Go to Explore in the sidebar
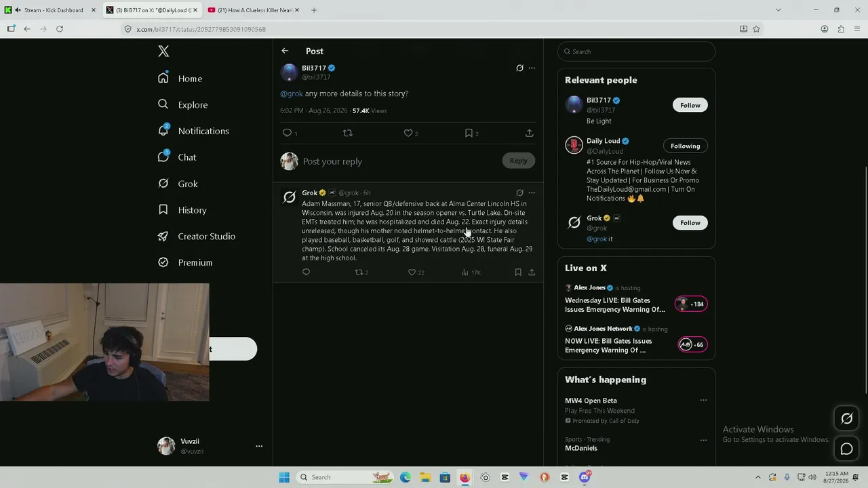868x488 pixels. (182, 105)
